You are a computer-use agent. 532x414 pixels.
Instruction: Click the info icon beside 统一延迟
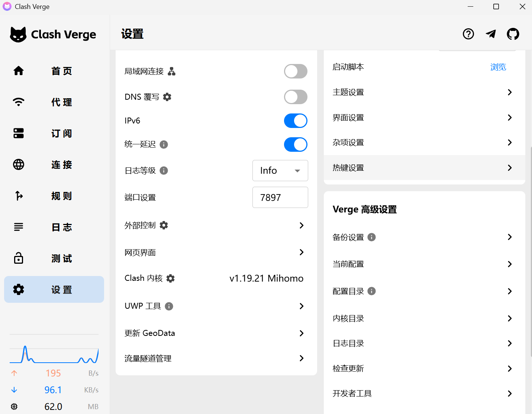point(164,144)
